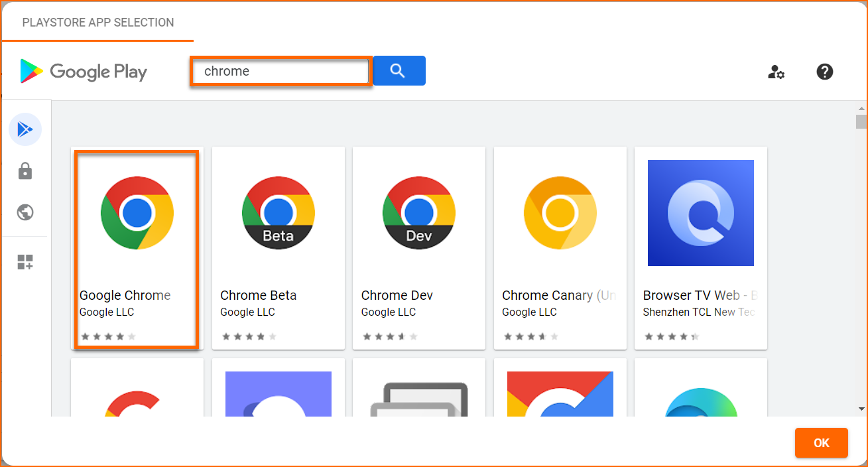Open the 'Browser TV Web' app title
The image size is (868, 467).
(700, 295)
